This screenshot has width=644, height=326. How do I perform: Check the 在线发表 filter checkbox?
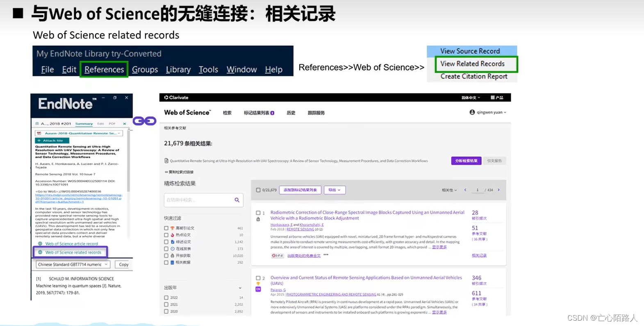(x=166, y=249)
